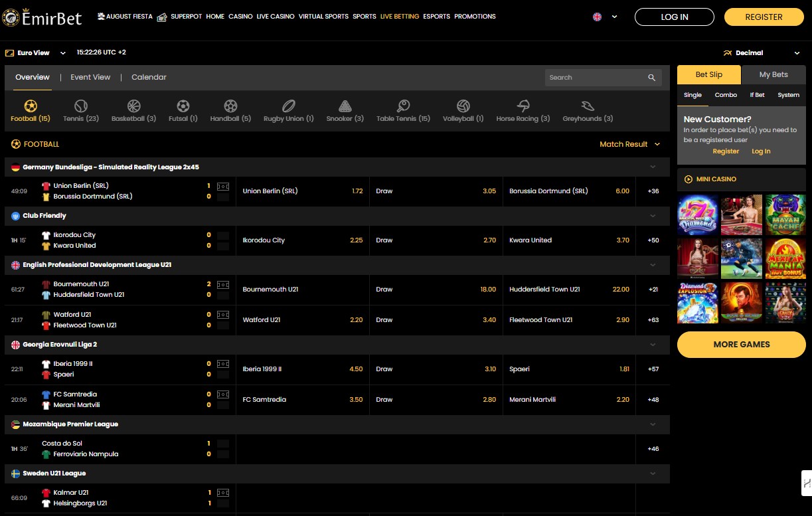
Task: Switch to the Calendar tab
Action: click(x=149, y=78)
